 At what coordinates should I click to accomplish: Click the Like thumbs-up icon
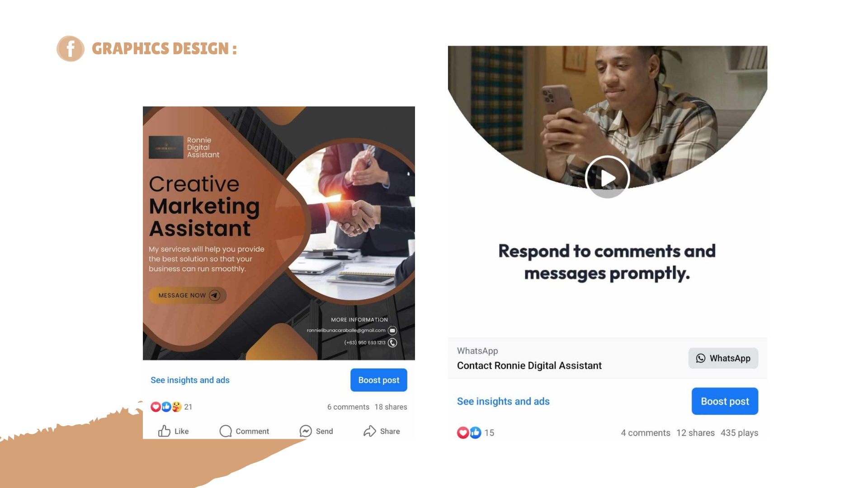164,431
